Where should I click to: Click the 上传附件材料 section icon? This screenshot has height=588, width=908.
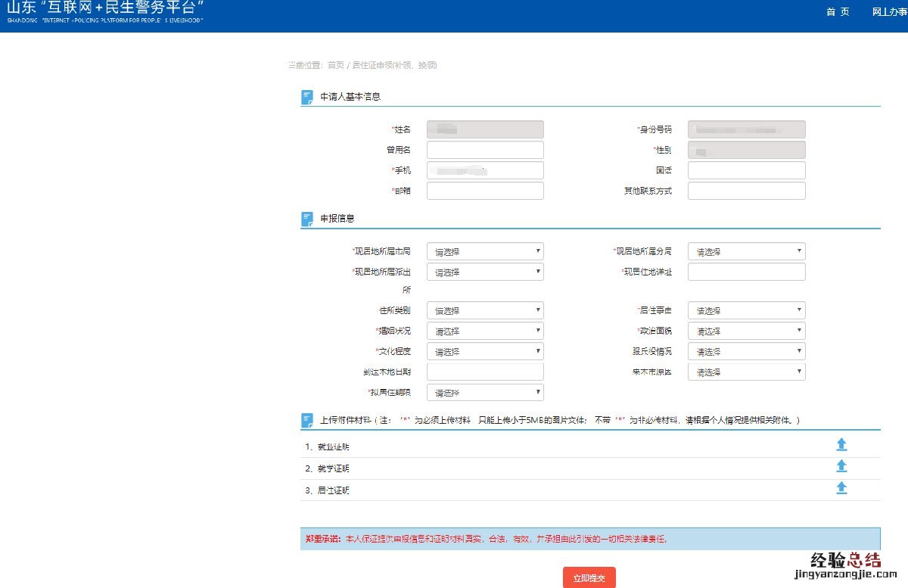click(x=307, y=420)
